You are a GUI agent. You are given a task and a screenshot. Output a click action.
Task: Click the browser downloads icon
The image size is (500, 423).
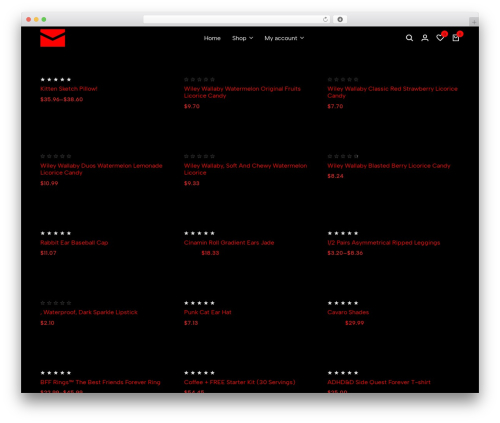point(340,19)
